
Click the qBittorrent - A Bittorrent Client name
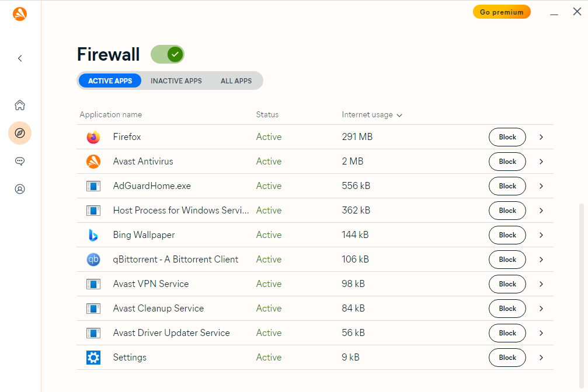point(176,260)
